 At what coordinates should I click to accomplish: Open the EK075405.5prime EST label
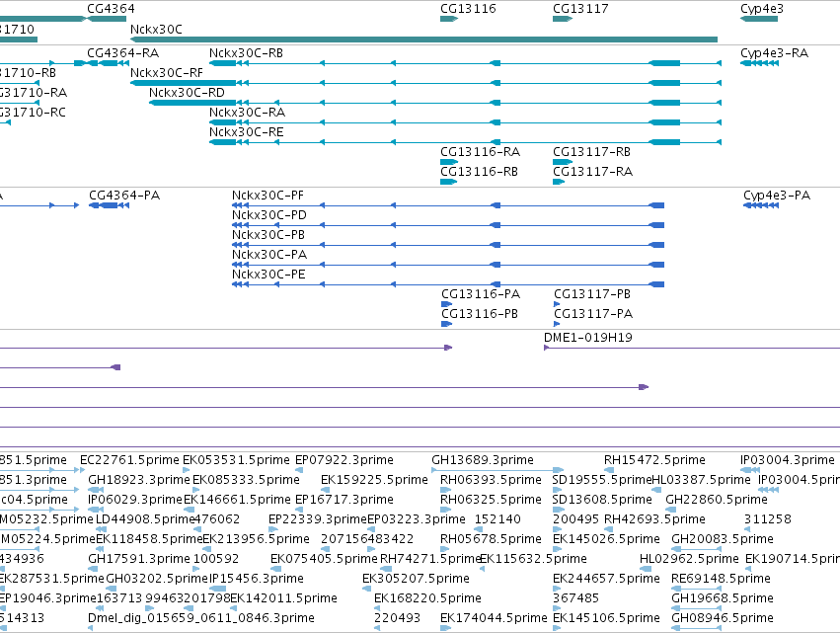pyautogui.click(x=324, y=559)
